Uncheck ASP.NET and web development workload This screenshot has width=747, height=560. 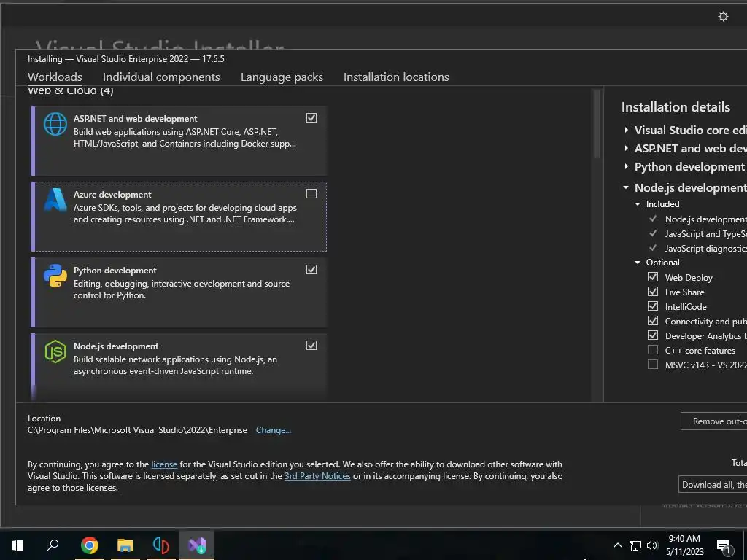[x=311, y=117]
